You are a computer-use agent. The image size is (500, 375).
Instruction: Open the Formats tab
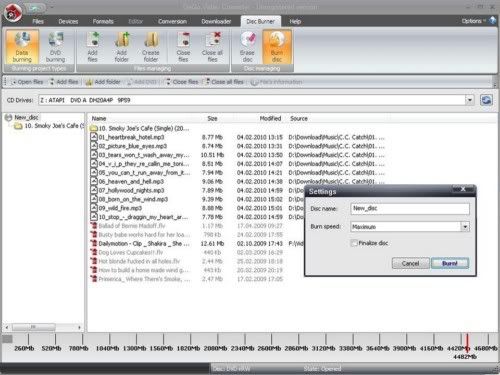(x=103, y=21)
